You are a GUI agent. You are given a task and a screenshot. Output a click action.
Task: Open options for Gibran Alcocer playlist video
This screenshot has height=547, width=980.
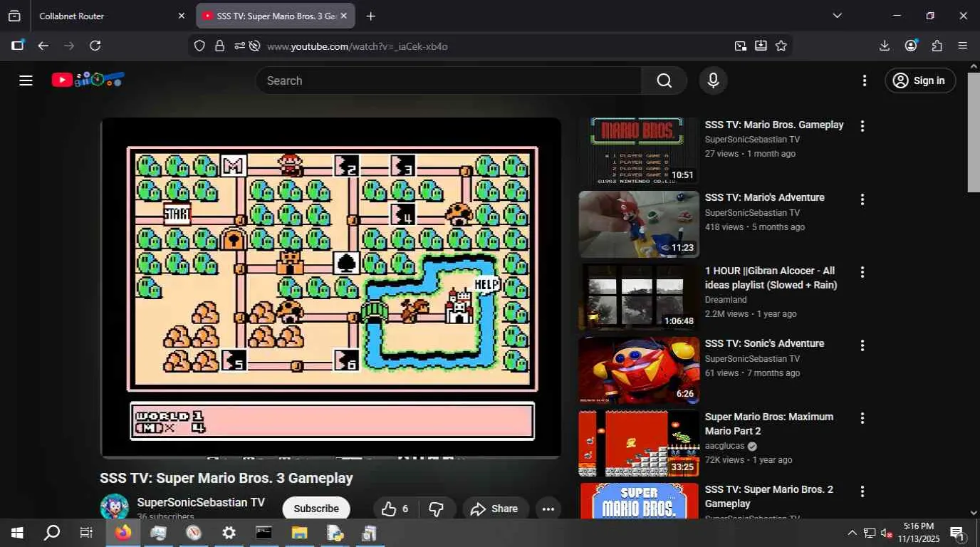(862, 272)
